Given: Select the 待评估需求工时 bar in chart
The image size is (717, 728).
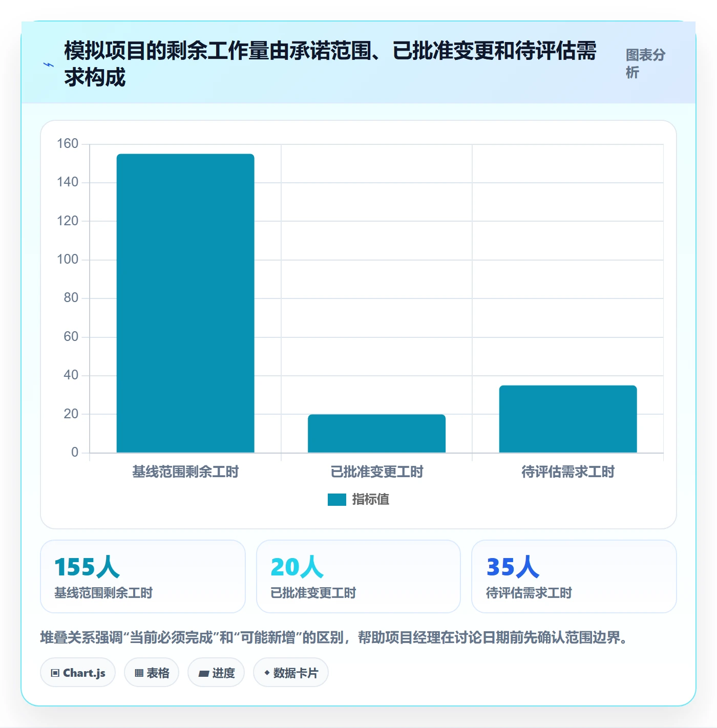Looking at the screenshot, I should point(568,419).
